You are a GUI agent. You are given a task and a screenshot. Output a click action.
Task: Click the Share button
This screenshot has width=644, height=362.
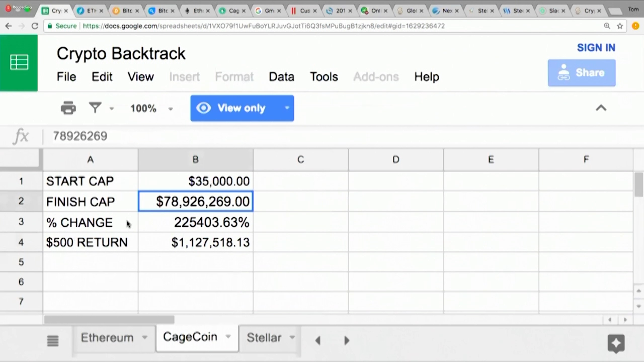coord(581,73)
